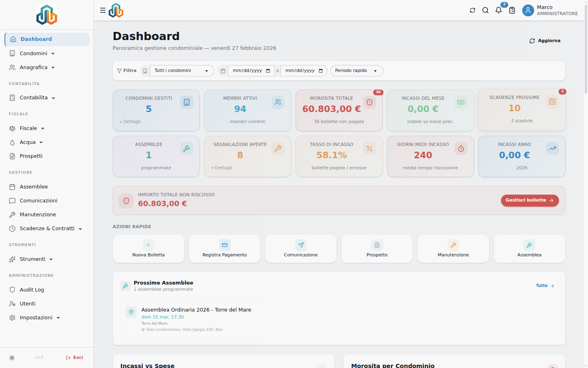
Task: Click Nuova Bolletta quick action
Action: coord(149,249)
